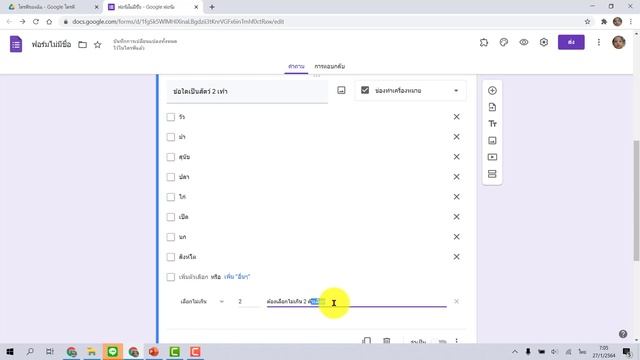640x360 pixels.
Task: Open the form's more options menu
Action: pos(599,42)
